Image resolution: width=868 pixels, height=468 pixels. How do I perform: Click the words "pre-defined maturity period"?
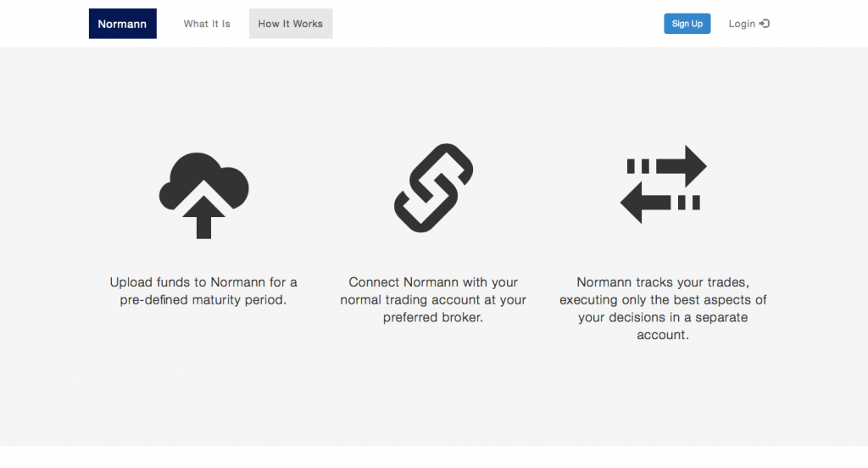[x=203, y=300]
